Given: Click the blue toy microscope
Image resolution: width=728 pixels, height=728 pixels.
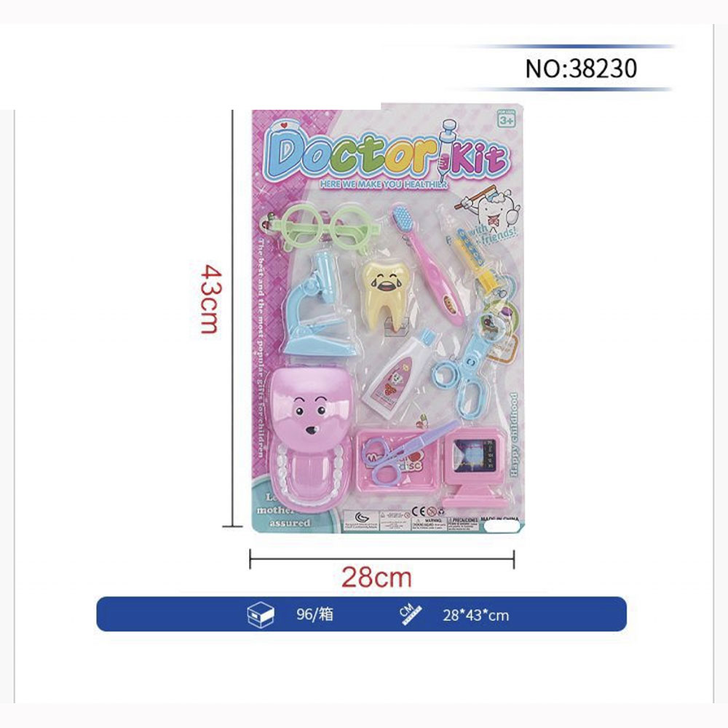Looking at the screenshot, I should 317,304.
